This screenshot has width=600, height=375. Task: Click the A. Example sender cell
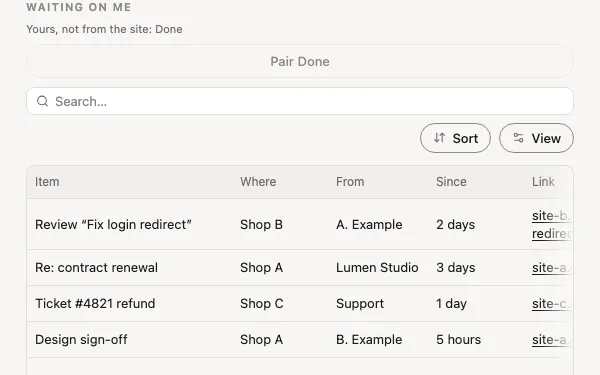(369, 225)
